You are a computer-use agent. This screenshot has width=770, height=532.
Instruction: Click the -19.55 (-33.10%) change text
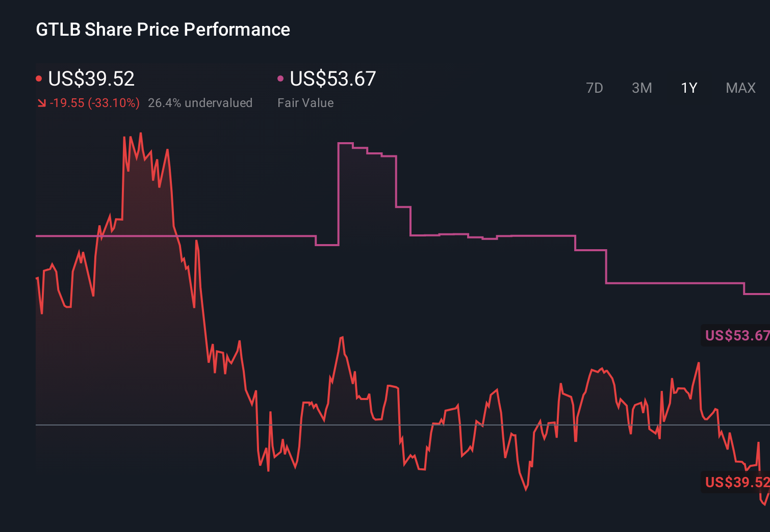[95, 102]
